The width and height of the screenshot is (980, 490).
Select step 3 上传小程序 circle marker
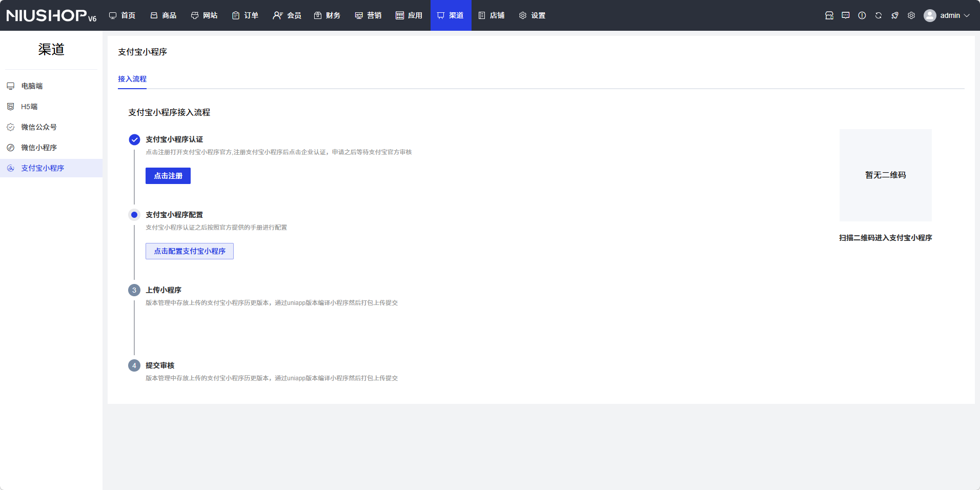pyautogui.click(x=134, y=290)
